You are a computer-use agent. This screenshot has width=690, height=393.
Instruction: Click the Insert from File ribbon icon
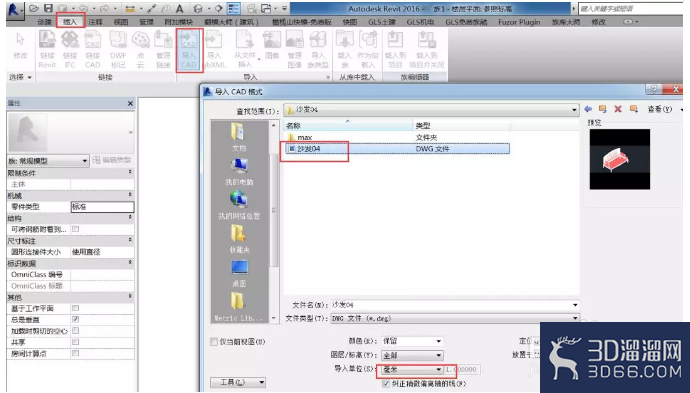point(245,50)
